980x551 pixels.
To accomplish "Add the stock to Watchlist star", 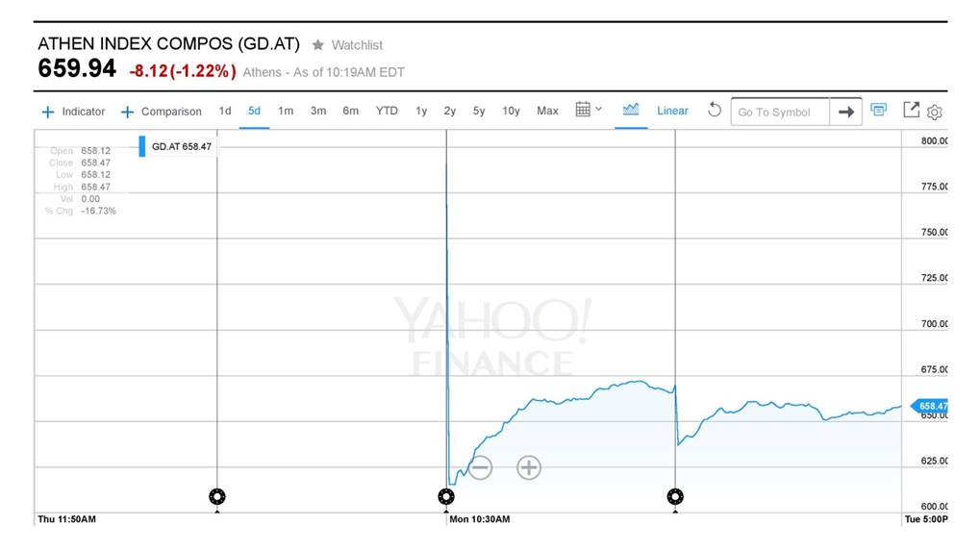I will (318, 45).
